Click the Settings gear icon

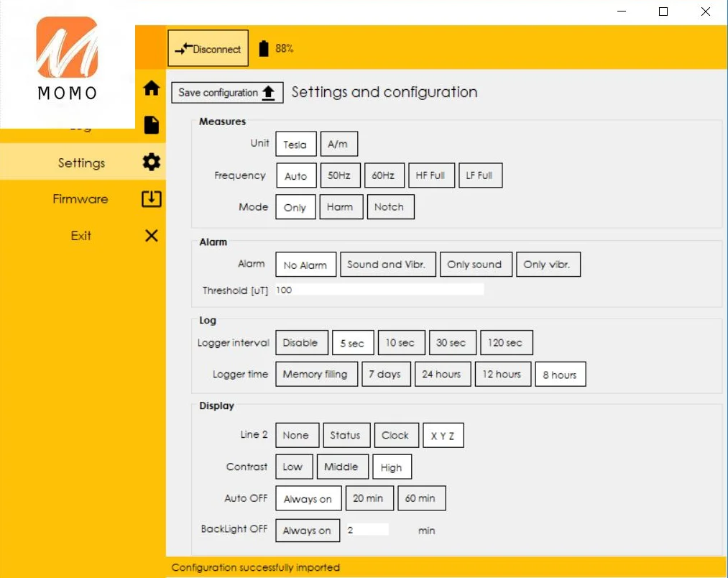(x=151, y=162)
